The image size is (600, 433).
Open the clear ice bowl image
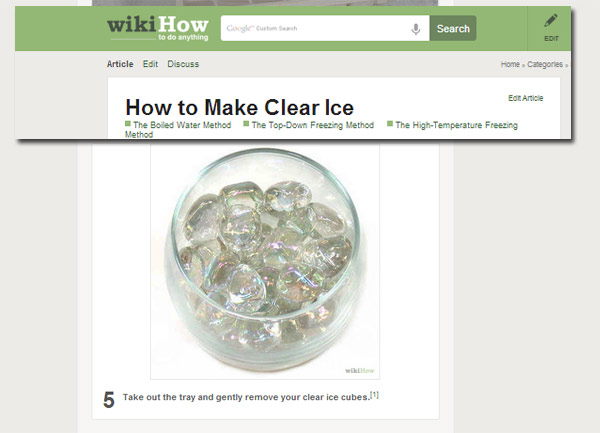point(265,259)
